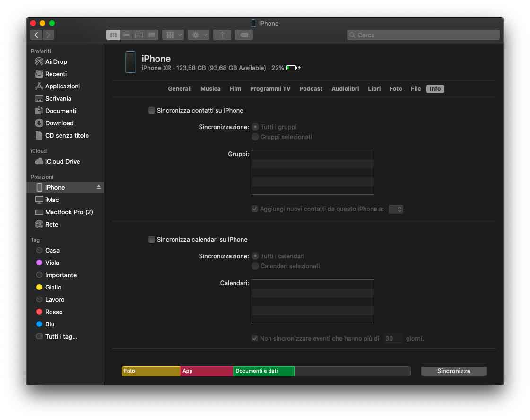This screenshot has width=530, height=420.
Task: Select the Lavoro tag
Action: pyautogui.click(x=65, y=299)
